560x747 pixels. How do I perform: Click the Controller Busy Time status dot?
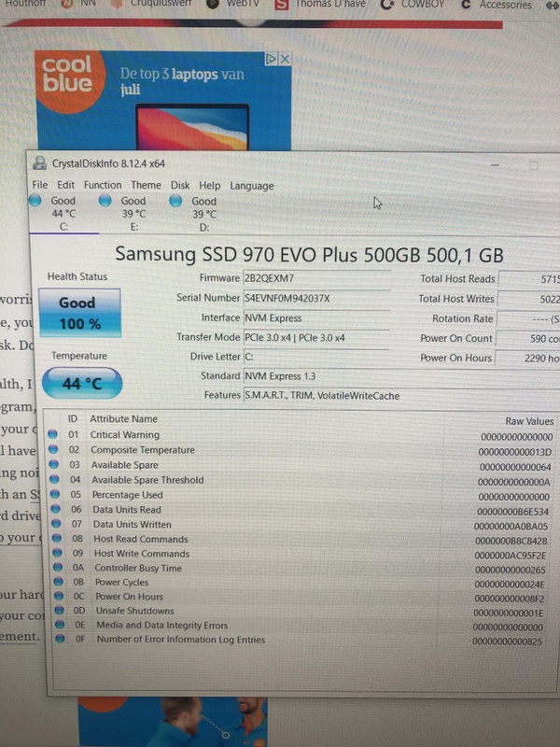click(58, 567)
